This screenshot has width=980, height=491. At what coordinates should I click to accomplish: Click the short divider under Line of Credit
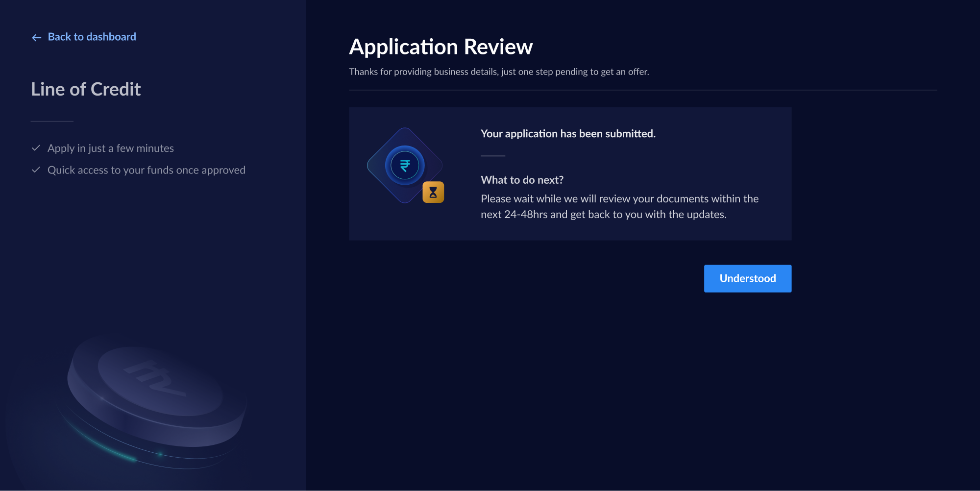pyautogui.click(x=52, y=121)
